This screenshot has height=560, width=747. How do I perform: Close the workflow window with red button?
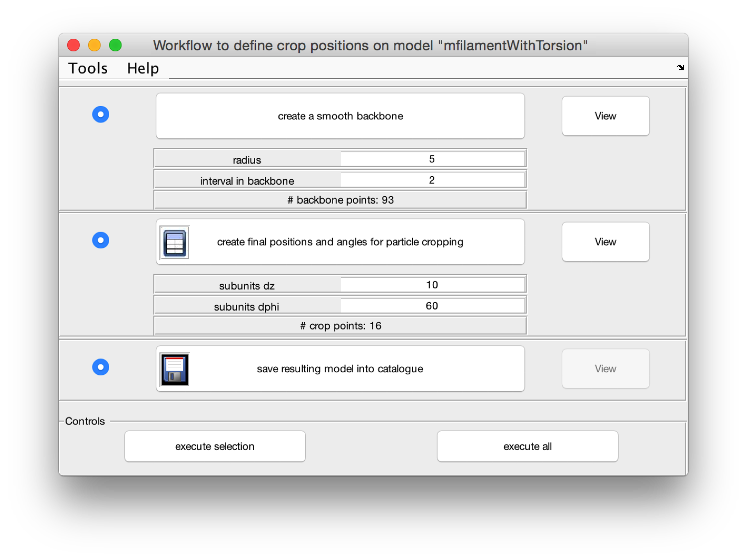pos(74,45)
